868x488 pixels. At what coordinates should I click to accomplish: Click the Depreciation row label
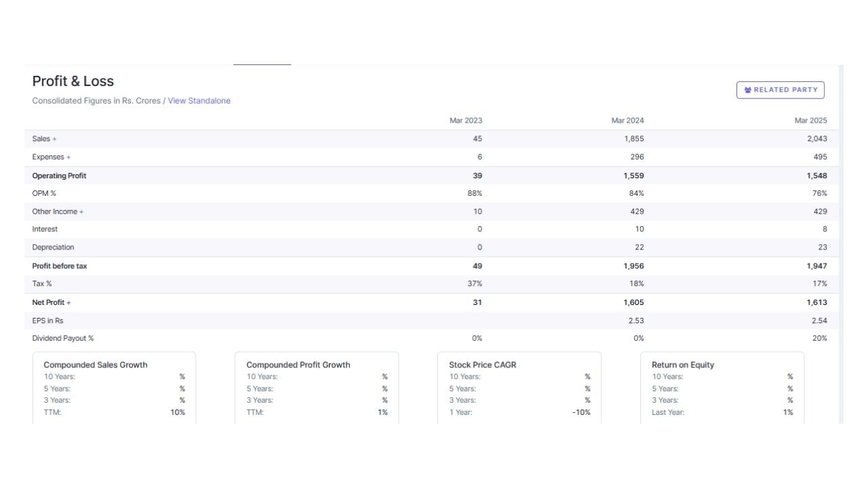point(53,247)
